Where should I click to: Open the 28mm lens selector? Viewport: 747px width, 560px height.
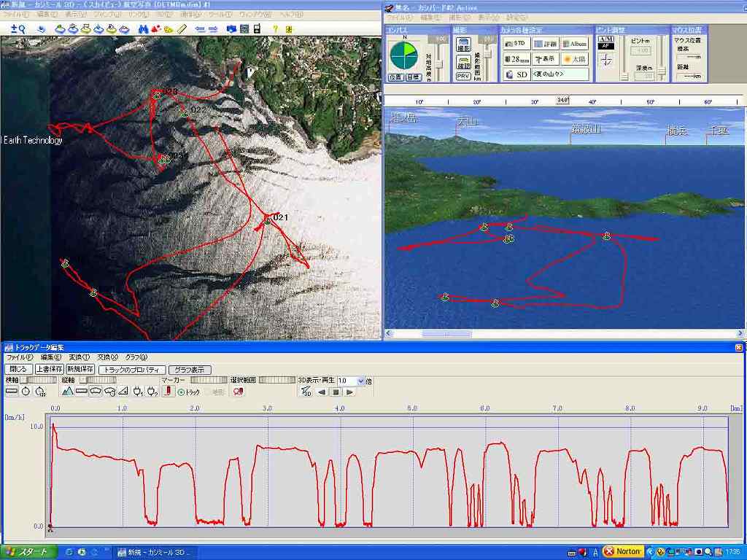pyautogui.click(x=516, y=59)
